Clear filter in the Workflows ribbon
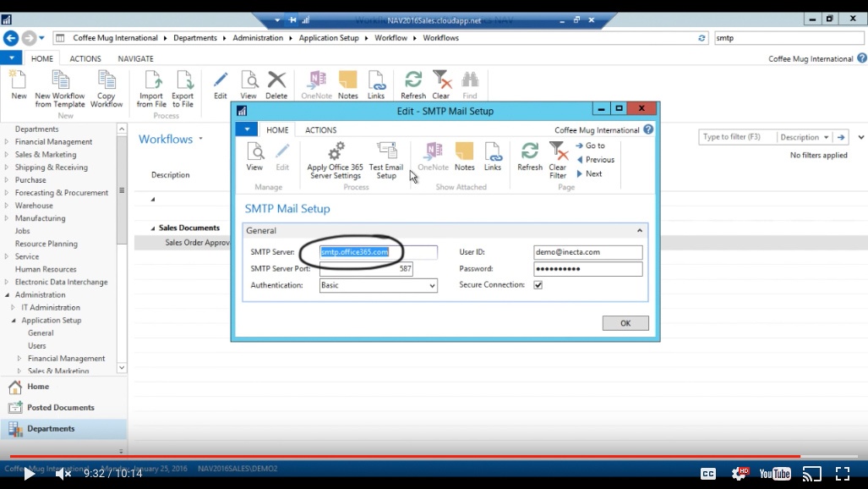The width and height of the screenshot is (868, 489). 441,85
